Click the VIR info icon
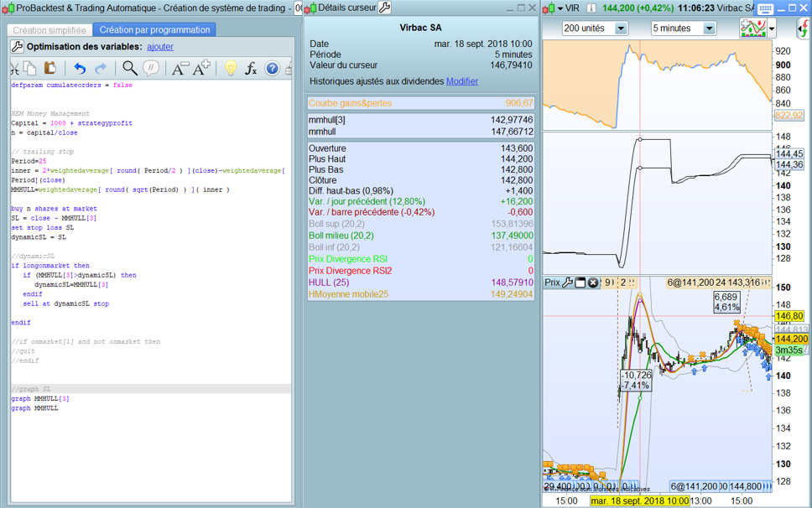This screenshot has width=812, height=508. tap(591, 8)
